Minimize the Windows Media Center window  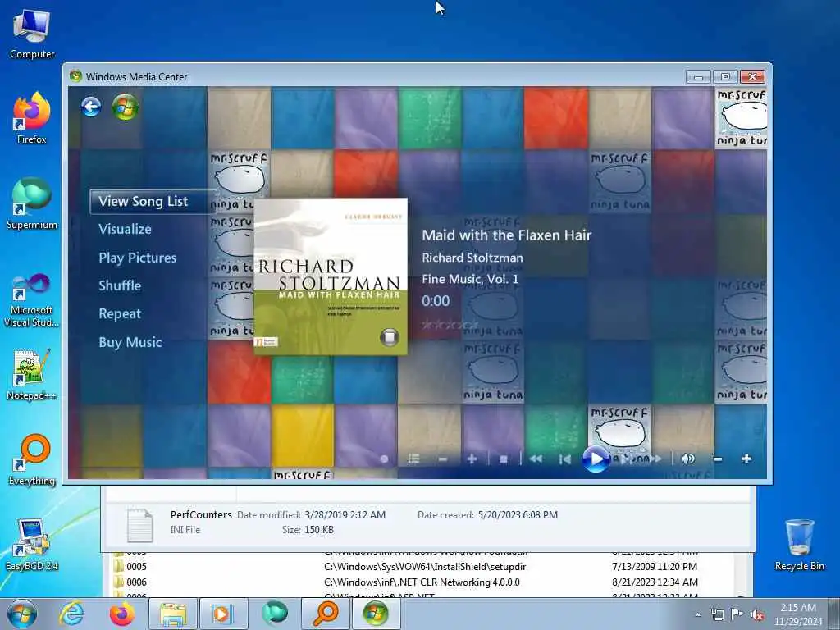[x=698, y=77]
